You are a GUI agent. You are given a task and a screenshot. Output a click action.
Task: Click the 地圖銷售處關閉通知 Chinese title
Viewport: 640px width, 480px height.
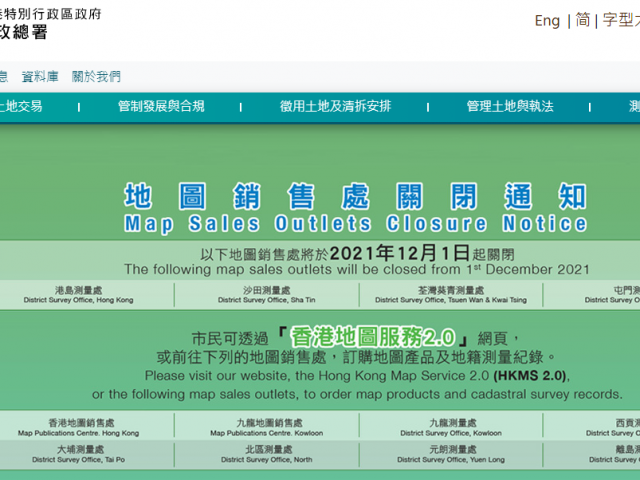356,196
